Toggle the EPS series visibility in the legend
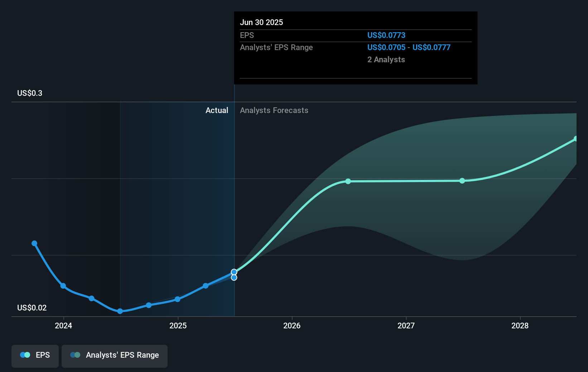 point(35,356)
